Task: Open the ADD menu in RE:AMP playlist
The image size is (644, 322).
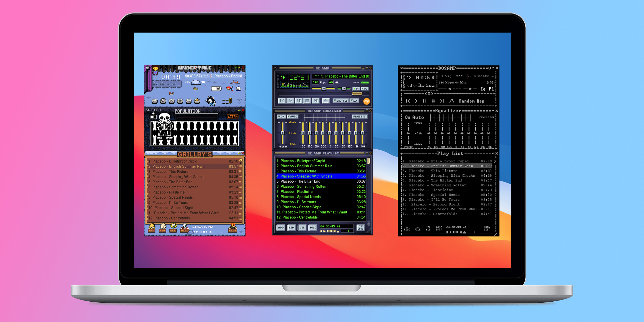Action: [x=281, y=227]
